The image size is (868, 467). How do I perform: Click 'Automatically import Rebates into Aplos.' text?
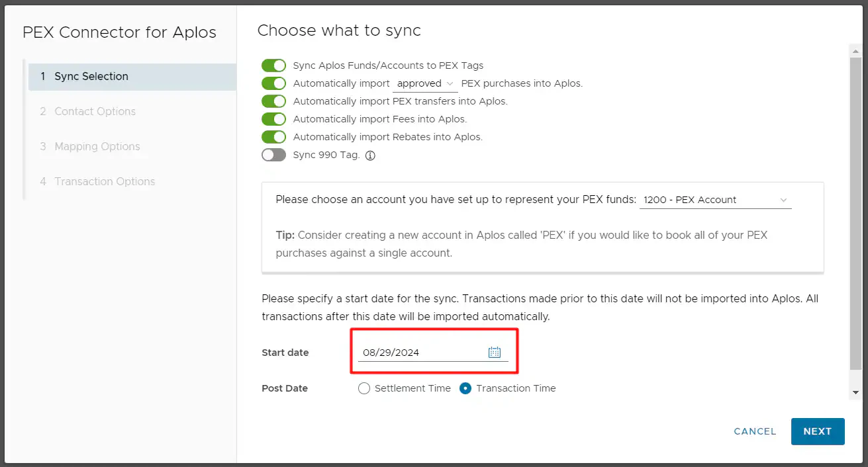point(388,137)
